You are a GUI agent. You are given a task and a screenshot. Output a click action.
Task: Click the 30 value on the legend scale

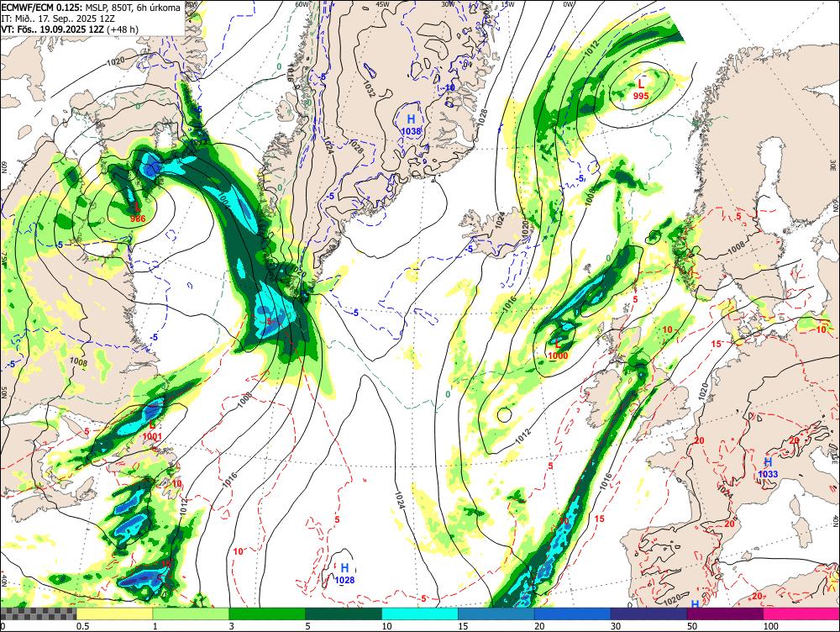point(616,626)
